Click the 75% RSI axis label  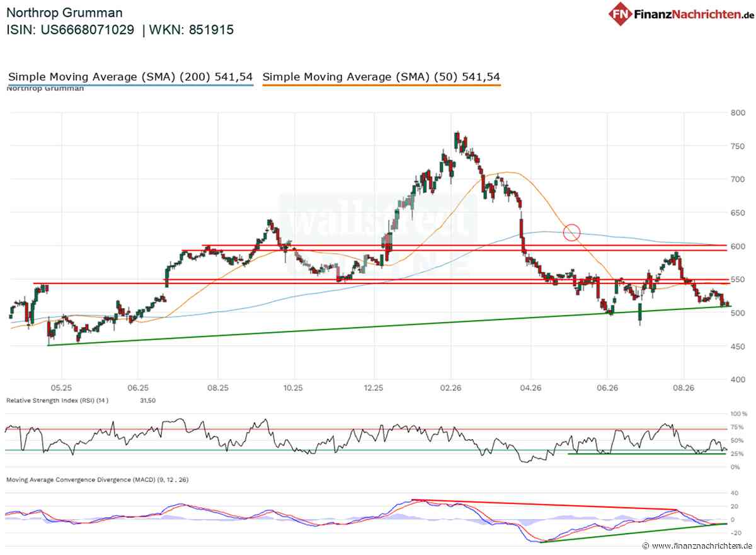click(736, 427)
